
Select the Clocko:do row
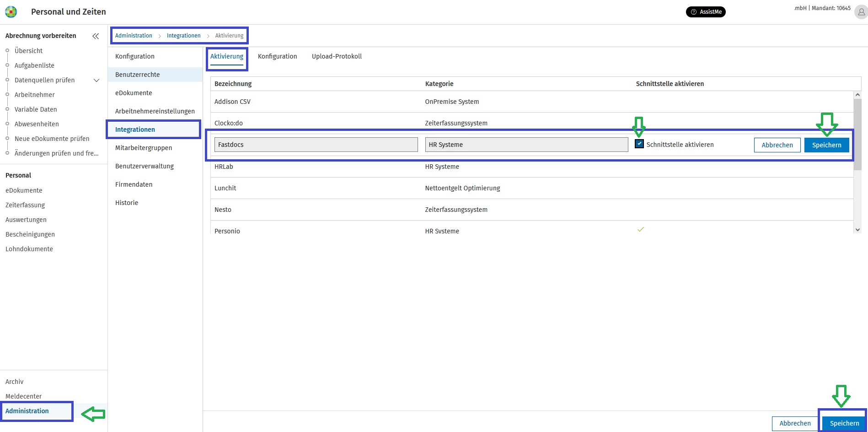532,123
